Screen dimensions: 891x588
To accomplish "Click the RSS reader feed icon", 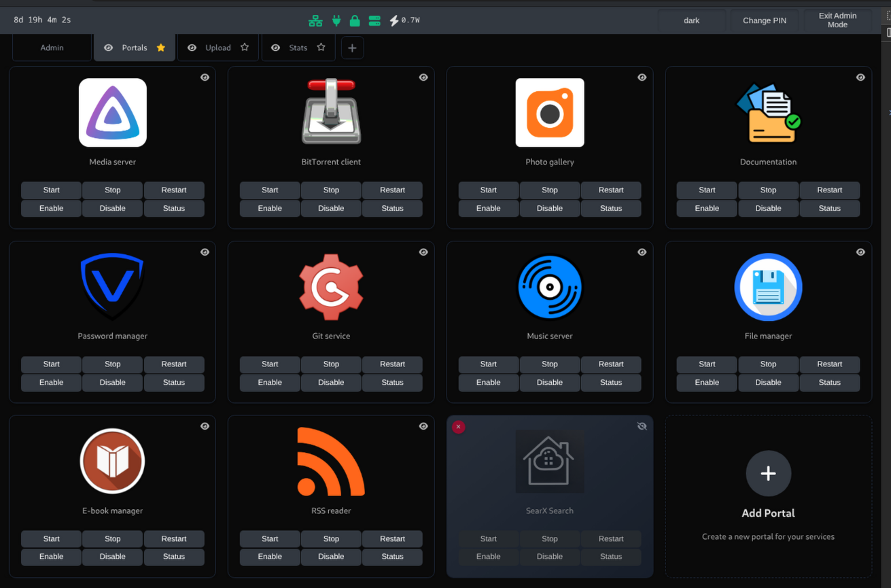I will 331,462.
